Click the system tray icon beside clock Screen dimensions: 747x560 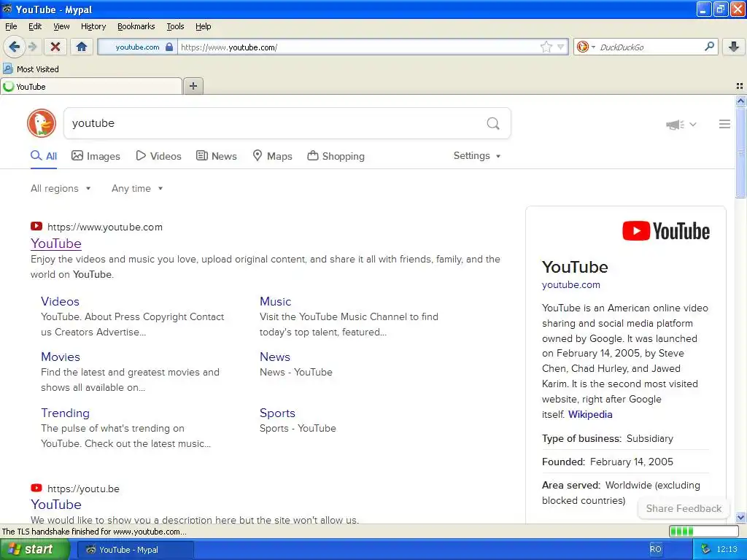point(705,549)
